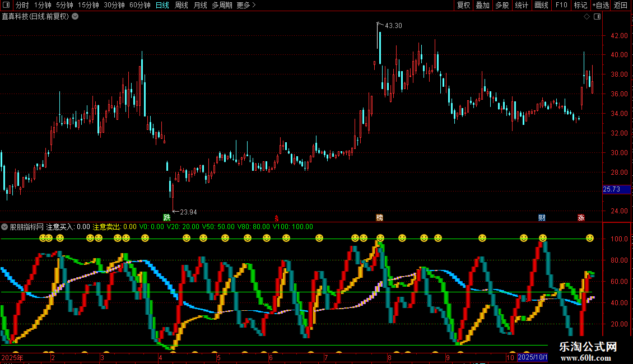Click the blue 财 financial report marker
This screenshot has width=633, height=364.
(542, 217)
